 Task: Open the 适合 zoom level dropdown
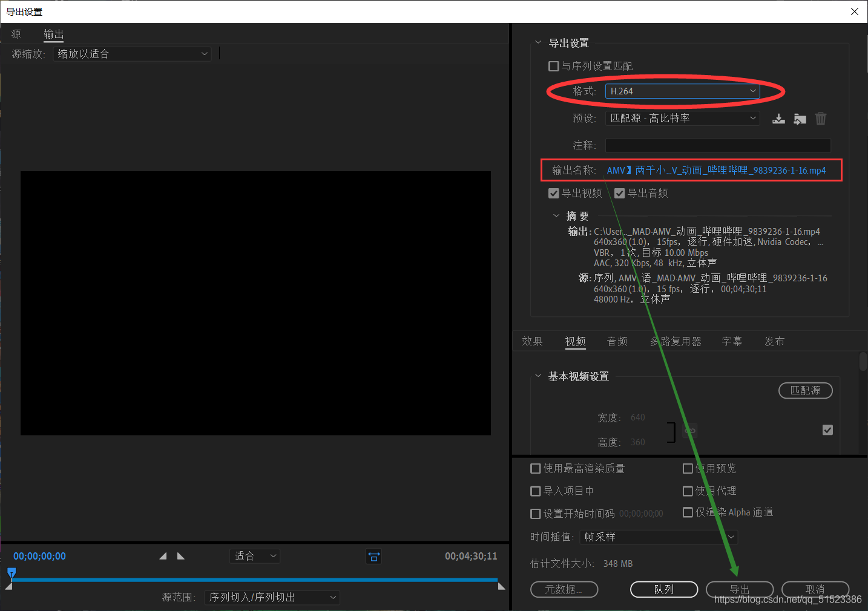coord(255,556)
